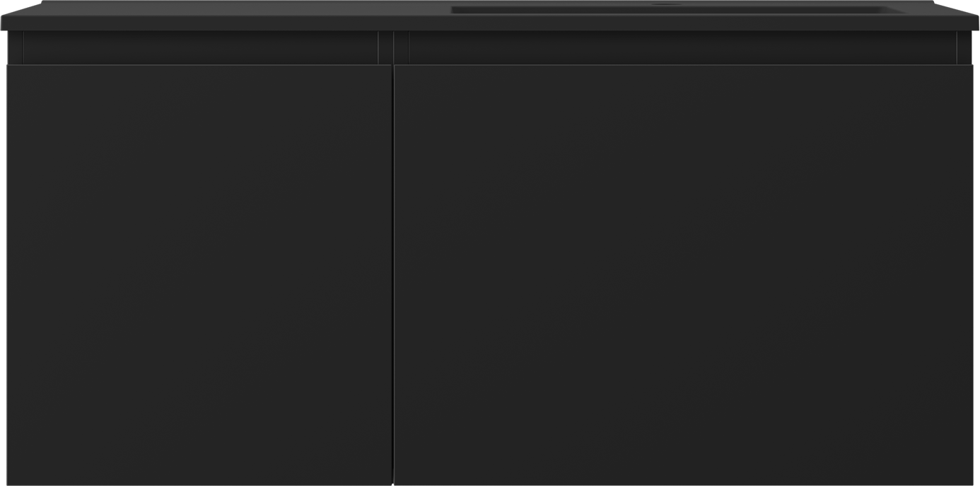
Task: Click the far left side edge of the cabinet
Action: 7,274
